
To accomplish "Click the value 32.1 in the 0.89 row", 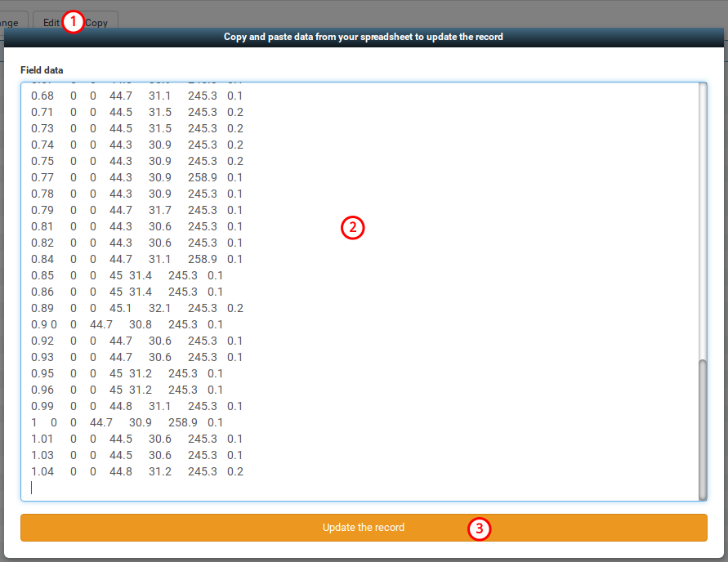I will [159, 308].
